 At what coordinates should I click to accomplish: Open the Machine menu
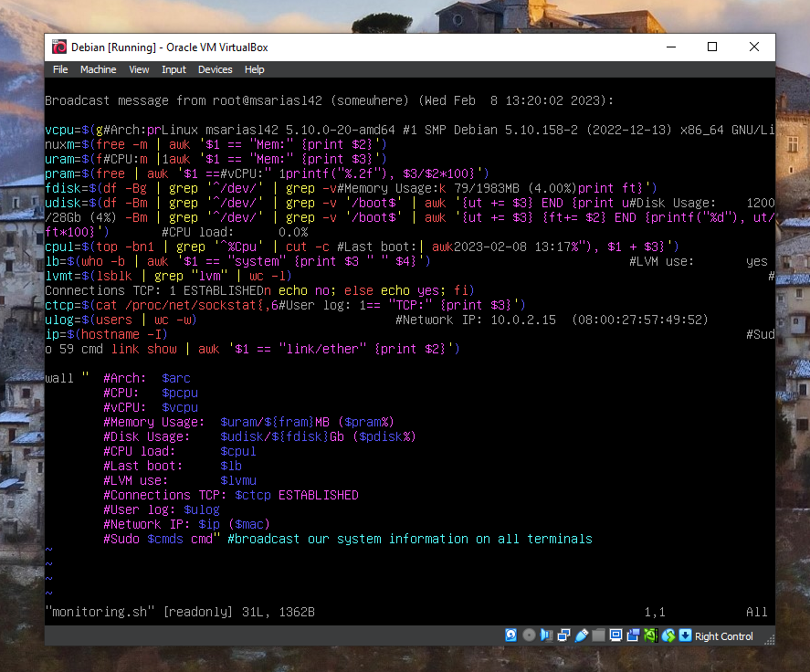pyautogui.click(x=98, y=69)
